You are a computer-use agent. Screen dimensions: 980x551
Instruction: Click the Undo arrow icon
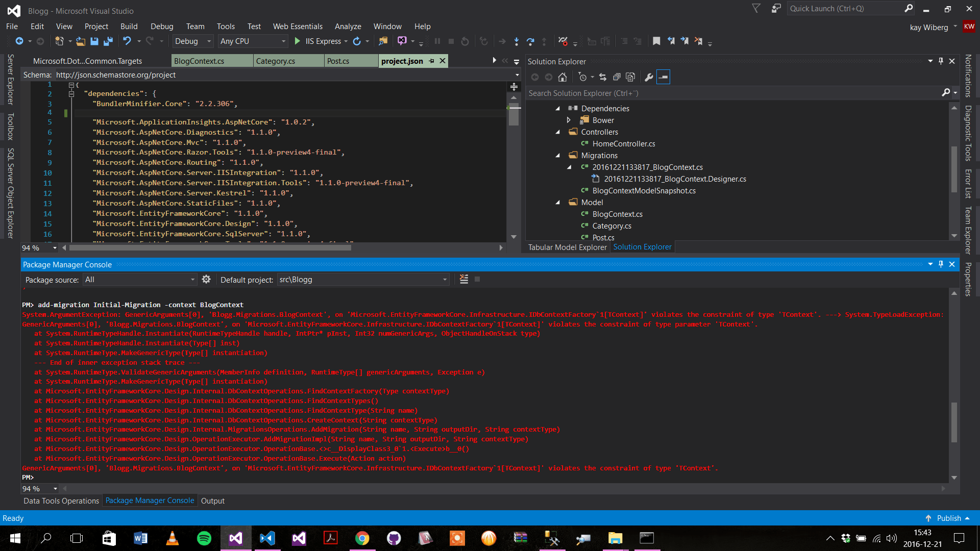tap(127, 41)
